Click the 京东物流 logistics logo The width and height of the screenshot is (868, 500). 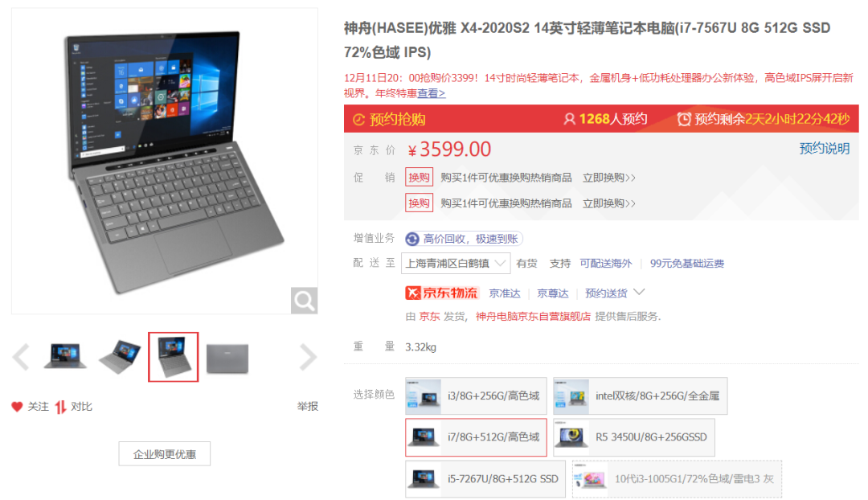point(442,293)
